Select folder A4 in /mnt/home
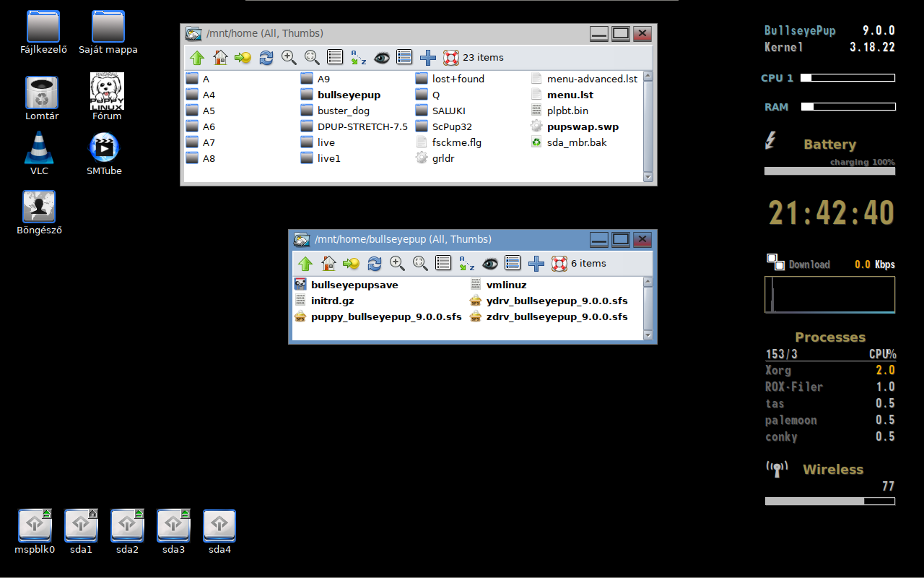Viewport: 924px width, 578px height. pos(201,95)
